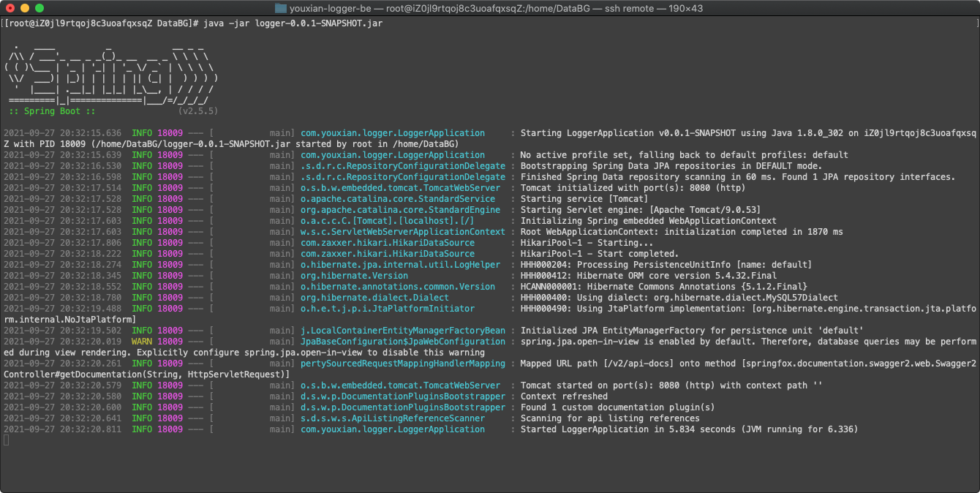Click the pertySourcedRequestMappingHandlerMapping logger name
The width and height of the screenshot is (980, 493).
[403, 364]
